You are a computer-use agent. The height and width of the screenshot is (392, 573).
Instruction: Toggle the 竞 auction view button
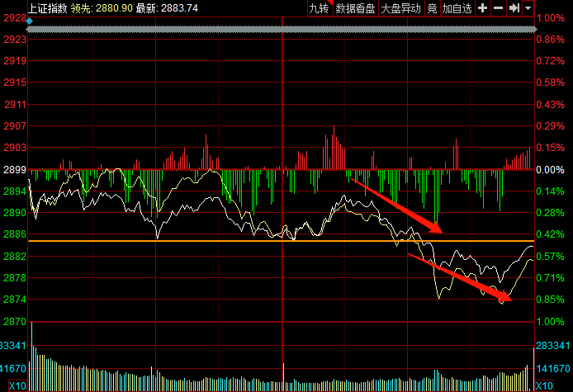432,8
